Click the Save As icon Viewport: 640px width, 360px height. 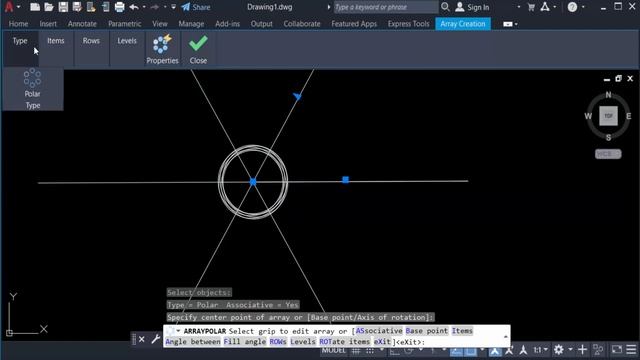[x=77, y=7]
